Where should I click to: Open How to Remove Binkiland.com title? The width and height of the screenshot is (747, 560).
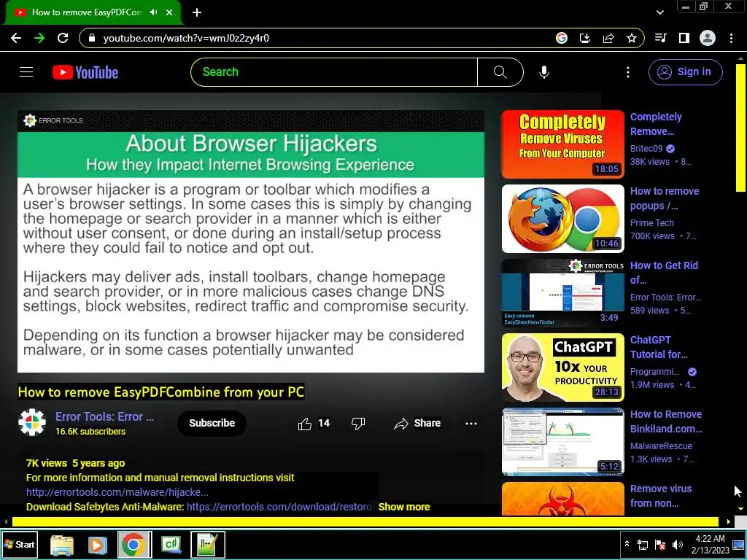(666, 421)
